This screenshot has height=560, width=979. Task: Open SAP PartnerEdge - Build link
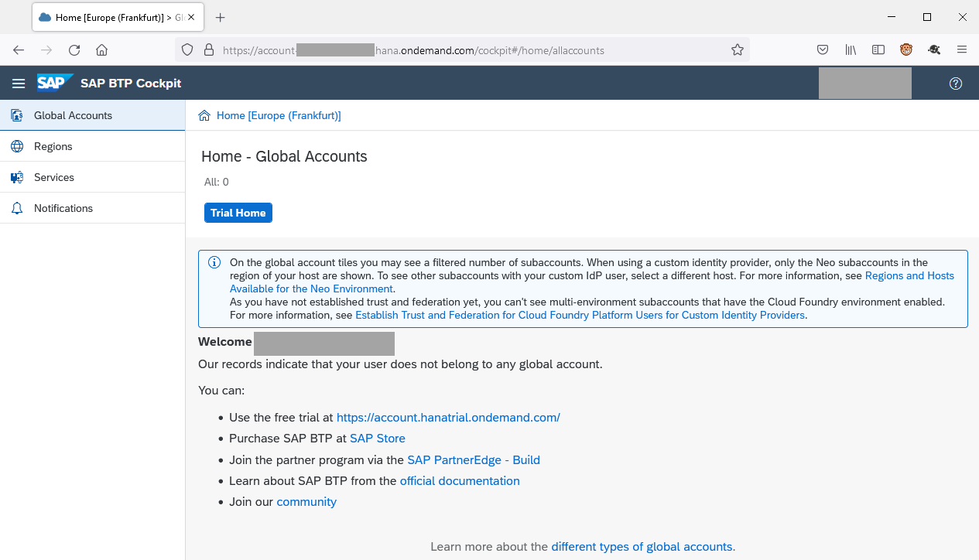(474, 459)
